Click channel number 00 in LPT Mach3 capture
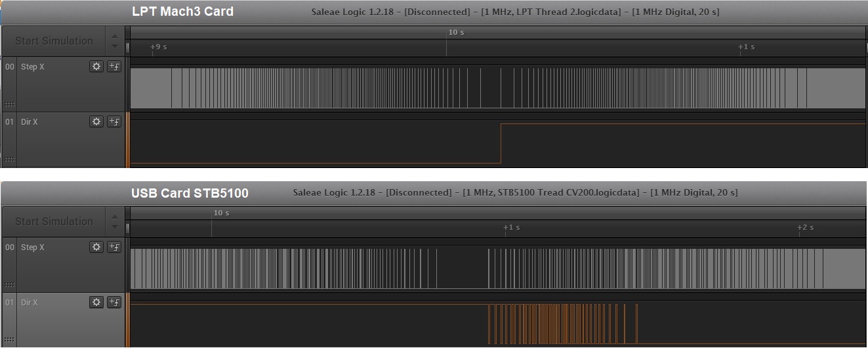The width and height of the screenshot is (868, 348). click(10, 67)
